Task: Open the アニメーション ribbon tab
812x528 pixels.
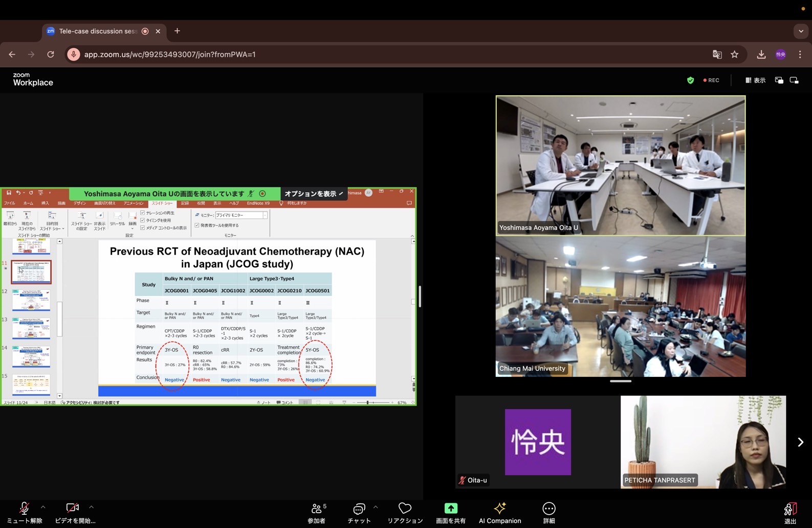Action: click(x=134, y=203)
